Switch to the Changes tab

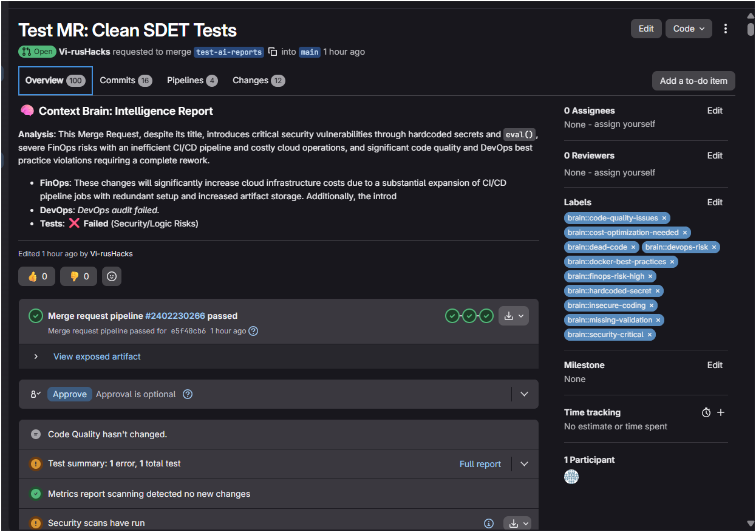(x=259, y=81)
